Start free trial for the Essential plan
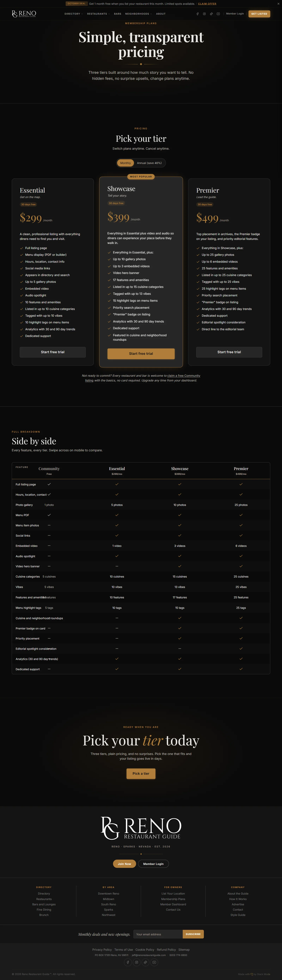 (53, 352)
